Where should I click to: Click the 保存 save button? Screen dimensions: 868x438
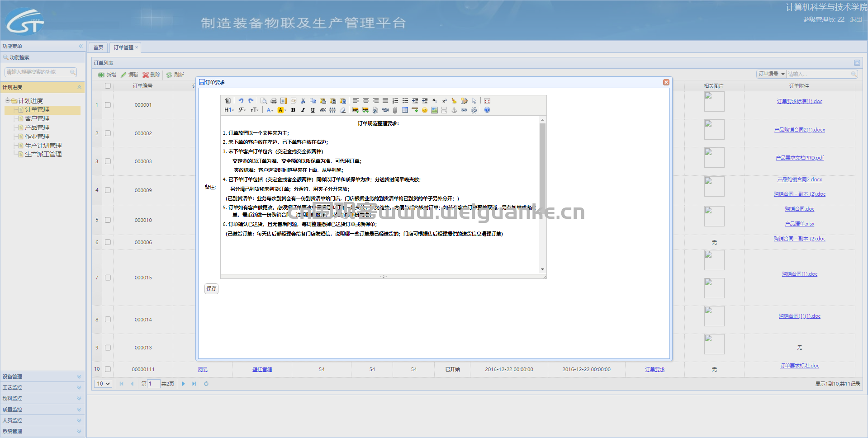pos(211,288)
